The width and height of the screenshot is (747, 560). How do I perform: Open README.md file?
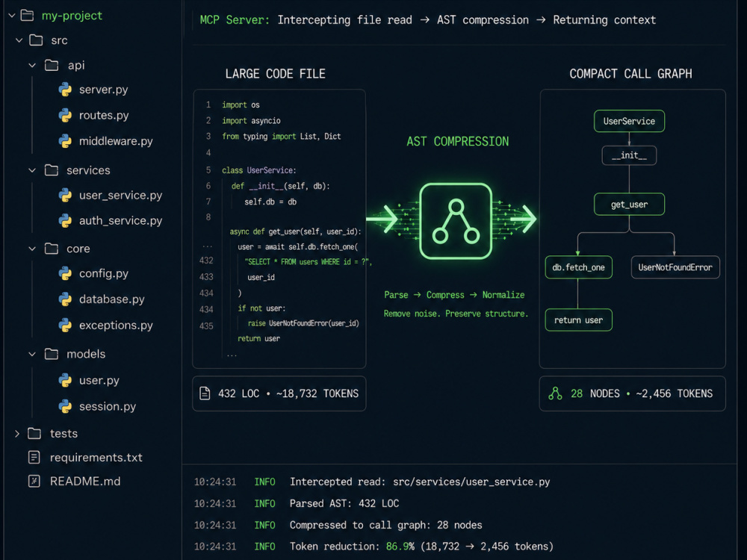point(85,481)
